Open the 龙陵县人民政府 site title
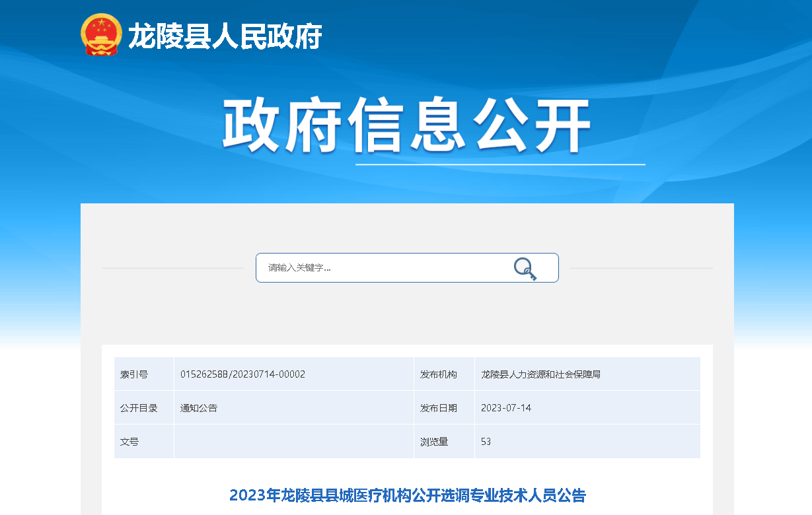Screen dimensions: 812x515 [225, 36]
